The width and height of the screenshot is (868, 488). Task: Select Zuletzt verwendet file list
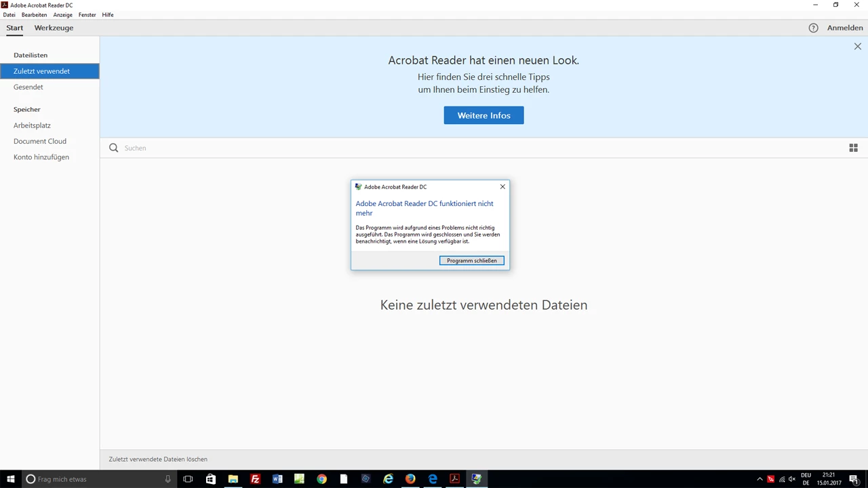tap(50, 71)
